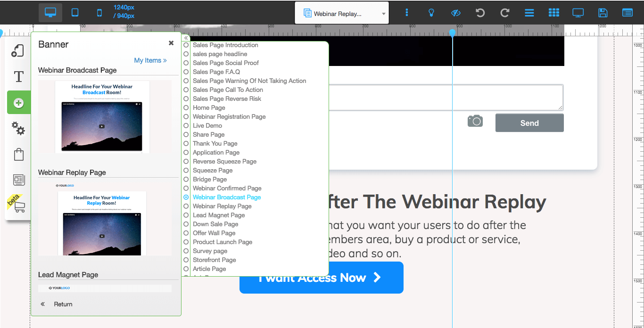The image size is (644, 328).
Task: Click the add new page sidebar icon
Action: tap(18, 51)
